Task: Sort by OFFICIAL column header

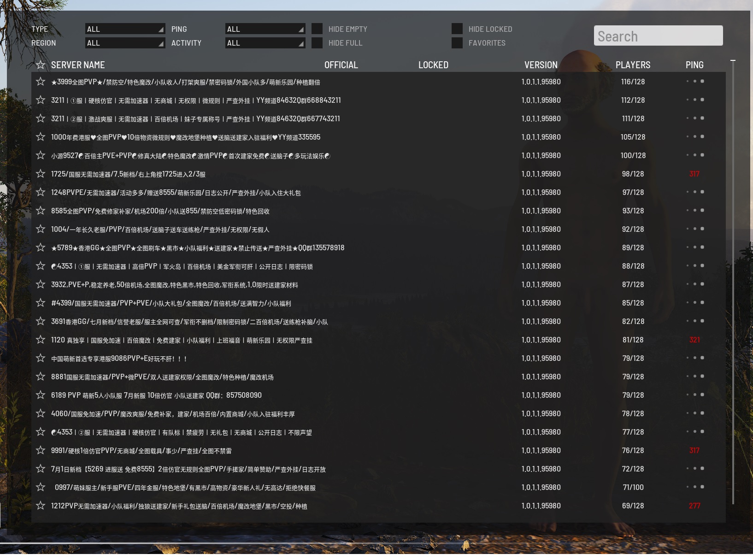Action: tap(341, 65)
